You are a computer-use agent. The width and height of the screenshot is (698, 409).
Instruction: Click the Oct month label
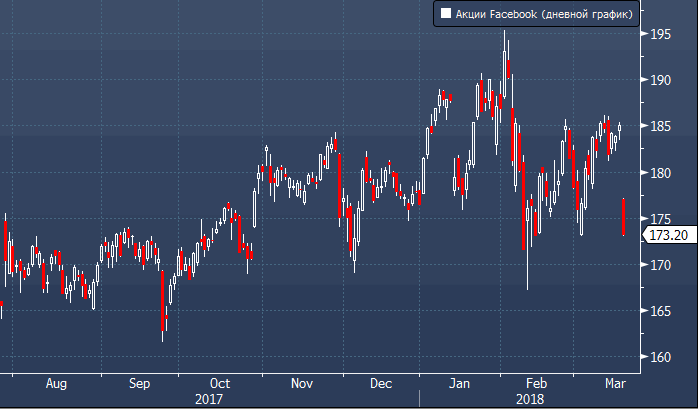click(x=220, y=383)
